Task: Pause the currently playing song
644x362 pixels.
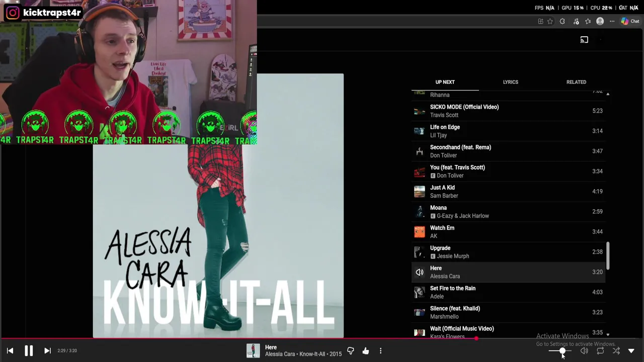Action: (x=29, y=351)
